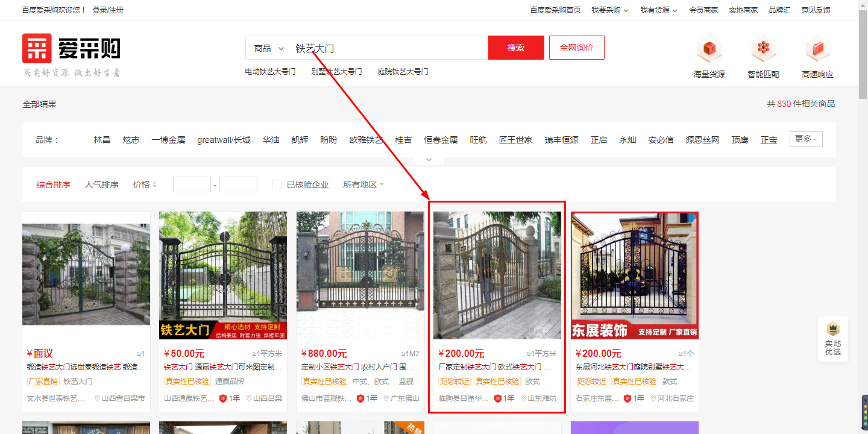Screen dimensions: 868x434
Task: Select the 林昌 brand filter
Action: point(102,140)
